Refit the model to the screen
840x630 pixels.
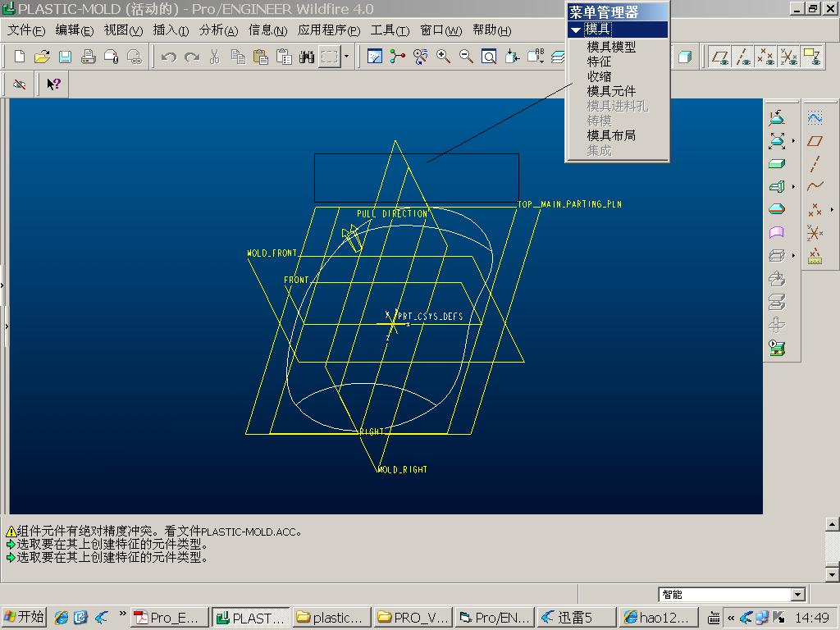pyautogui.click(x=489, y=57)
